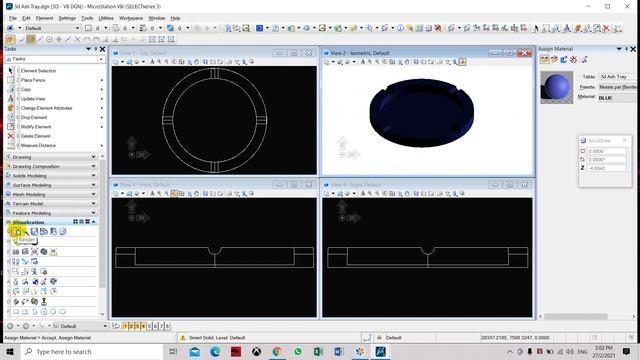Toggle view 4 button in view groups

point(143,326)
